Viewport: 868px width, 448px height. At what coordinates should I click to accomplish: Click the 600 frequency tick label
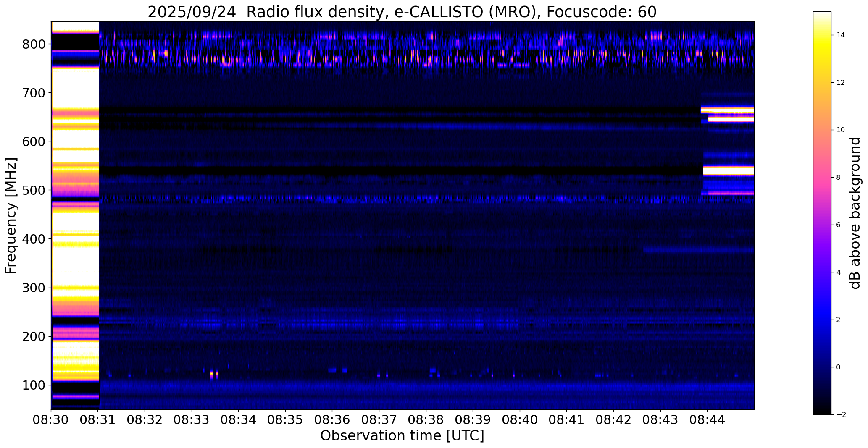tap(34, 141)
